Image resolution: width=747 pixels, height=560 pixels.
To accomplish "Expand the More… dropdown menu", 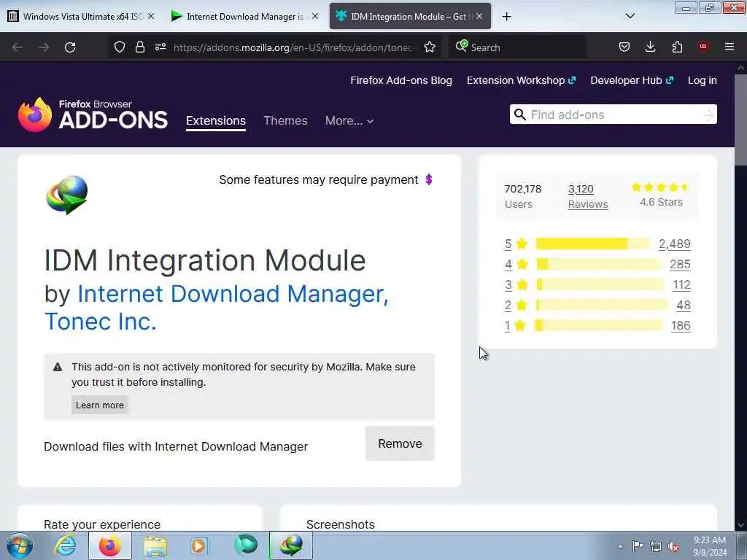I will point(349,120).
